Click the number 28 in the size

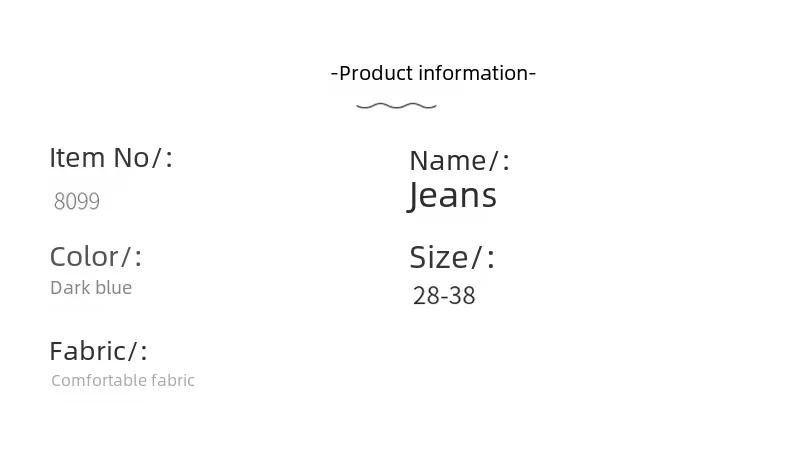(426, 296)
